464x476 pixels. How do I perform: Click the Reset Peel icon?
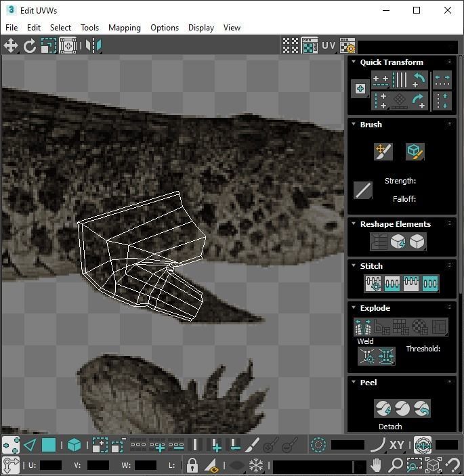click(421, 408)
